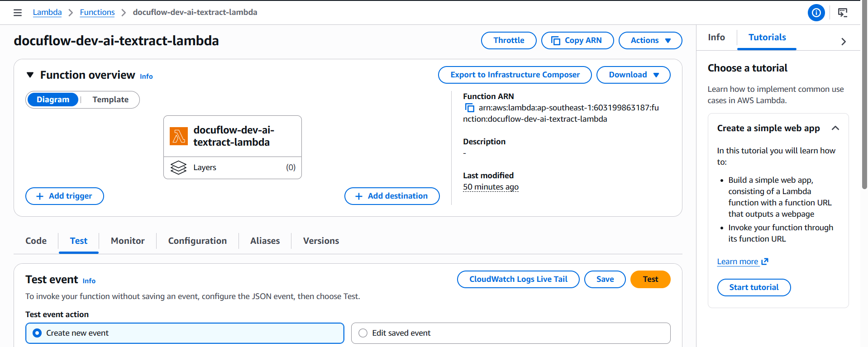Click Export to Infrastructure Composer

515,75
